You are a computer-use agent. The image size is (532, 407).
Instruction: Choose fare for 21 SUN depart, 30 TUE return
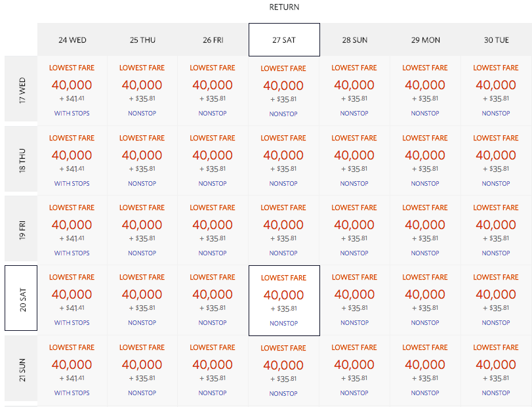click(x=496, y=365)
